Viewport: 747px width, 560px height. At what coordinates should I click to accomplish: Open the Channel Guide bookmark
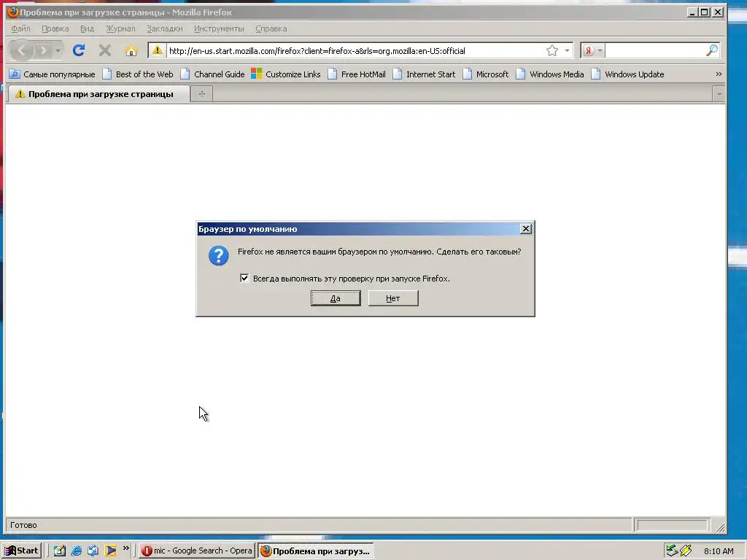pos(212,74)
